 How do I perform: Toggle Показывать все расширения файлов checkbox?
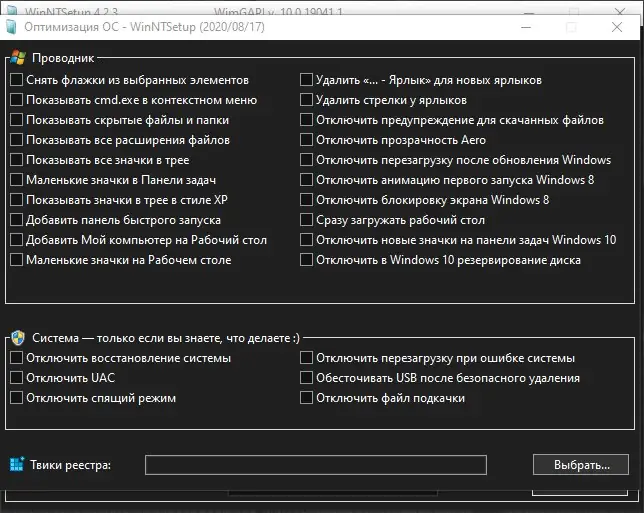[16, 140]
